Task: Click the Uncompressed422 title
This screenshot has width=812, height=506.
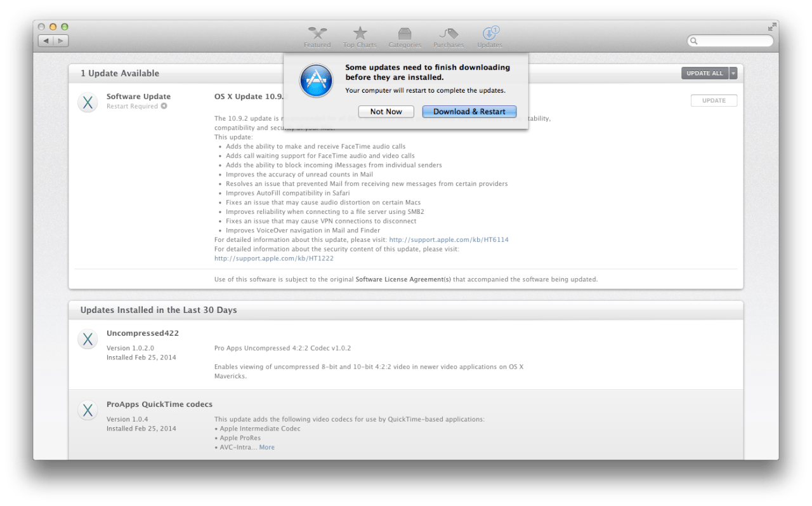Action: (143, 333)
